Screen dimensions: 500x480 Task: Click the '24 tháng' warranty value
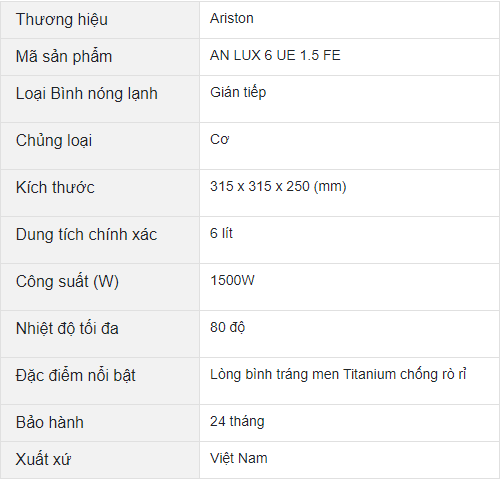pyautogui.click(x=237, y=421)
